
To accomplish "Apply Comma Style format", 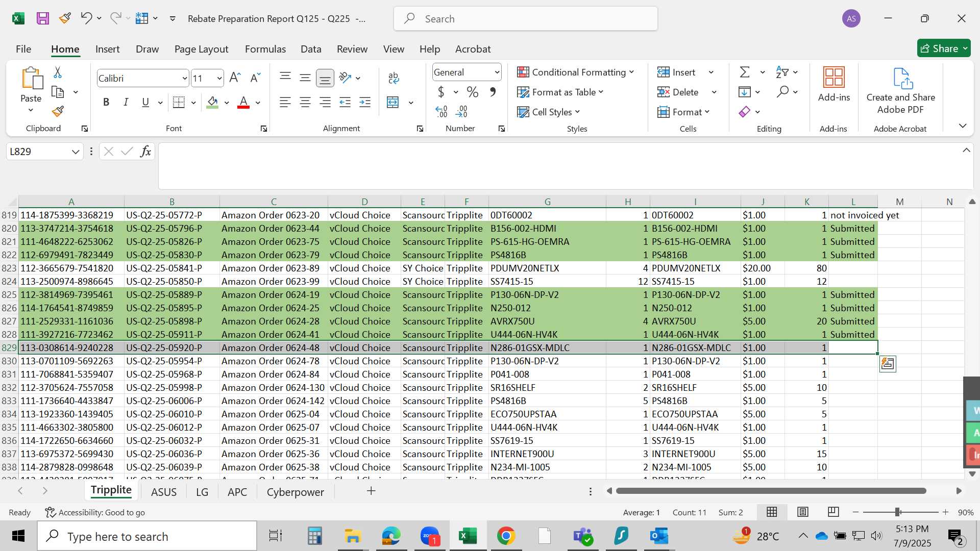I will coord(493,92).
